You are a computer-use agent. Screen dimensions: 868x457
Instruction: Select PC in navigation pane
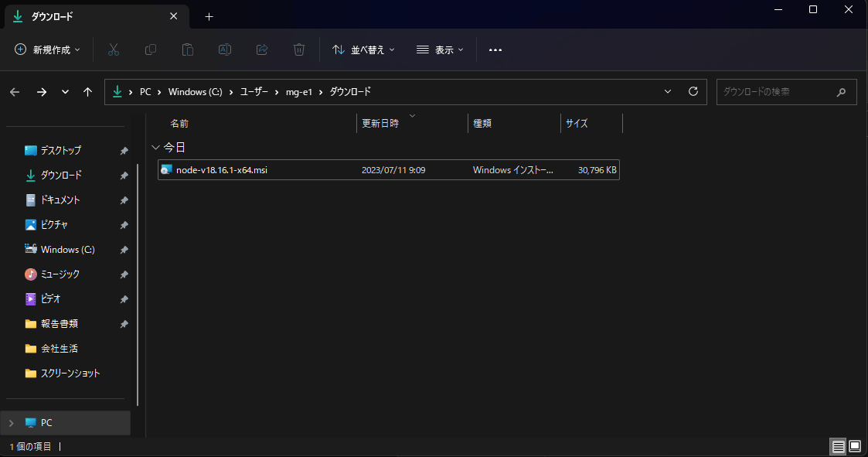[66, 423]
